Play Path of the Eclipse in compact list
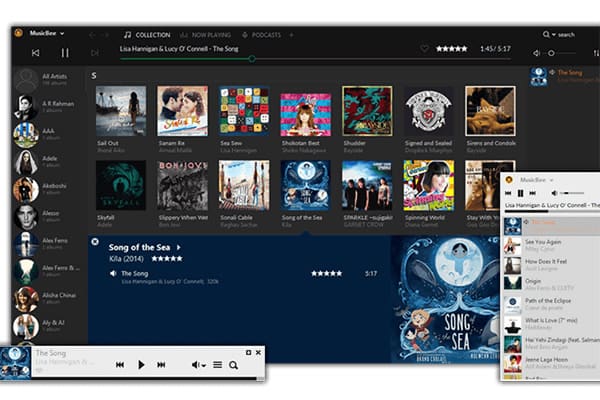Screen dimensions: 600x400 551,304
